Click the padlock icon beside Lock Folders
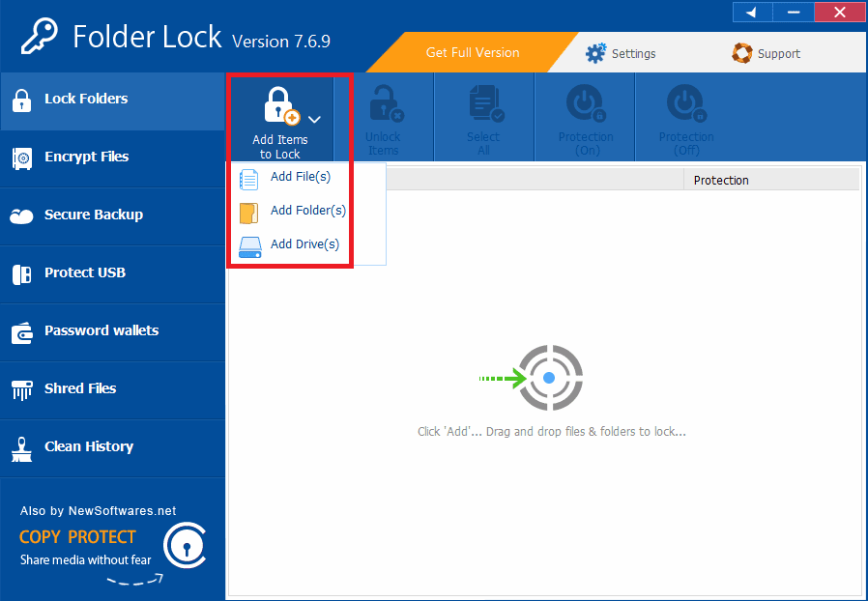 click(21, 100)
